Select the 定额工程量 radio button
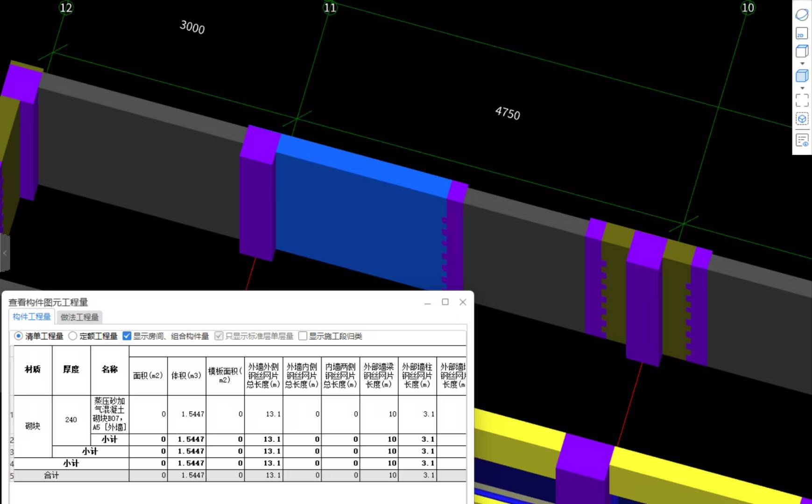The image size is (812, 504). 73,336
